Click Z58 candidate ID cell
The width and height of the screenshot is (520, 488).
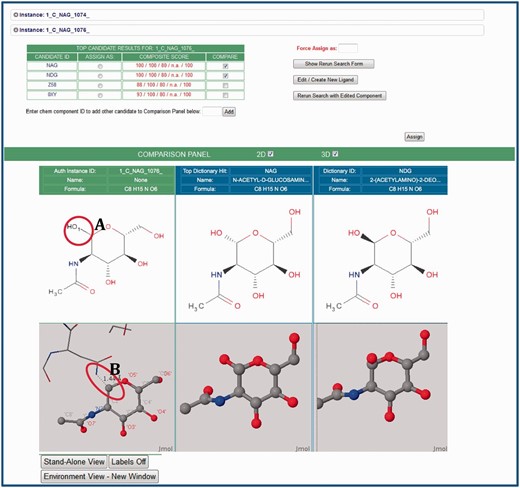52,85
